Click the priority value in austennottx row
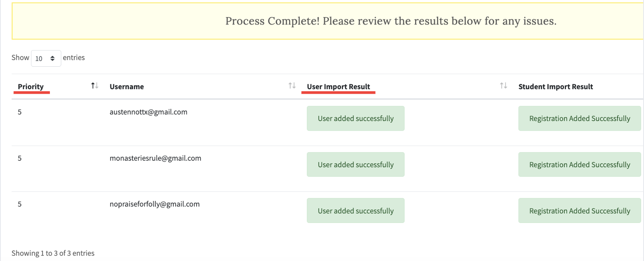The image size is (644, 261). (x=20, y=112)
